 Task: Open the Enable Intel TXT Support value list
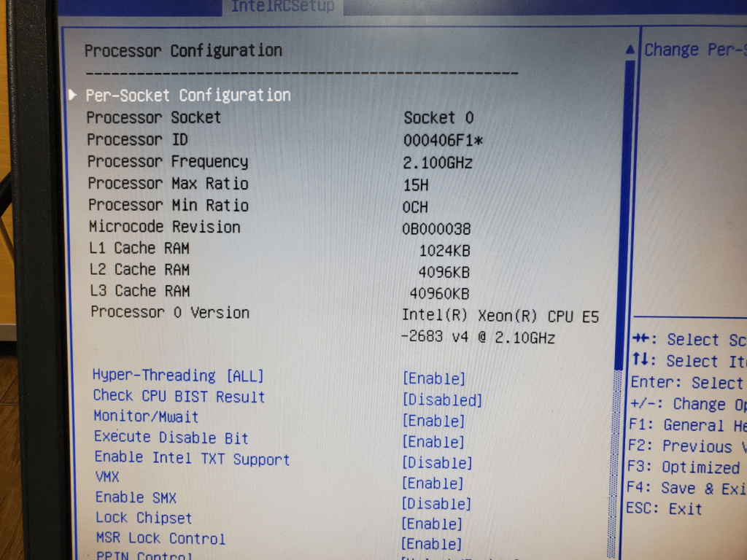pos(437,463)
